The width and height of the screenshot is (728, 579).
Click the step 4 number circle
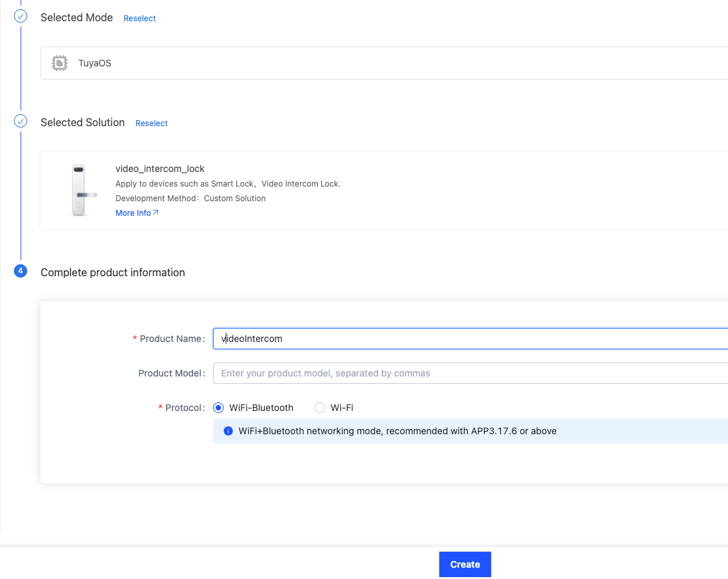pyautogui.click(x=21, y=272)
